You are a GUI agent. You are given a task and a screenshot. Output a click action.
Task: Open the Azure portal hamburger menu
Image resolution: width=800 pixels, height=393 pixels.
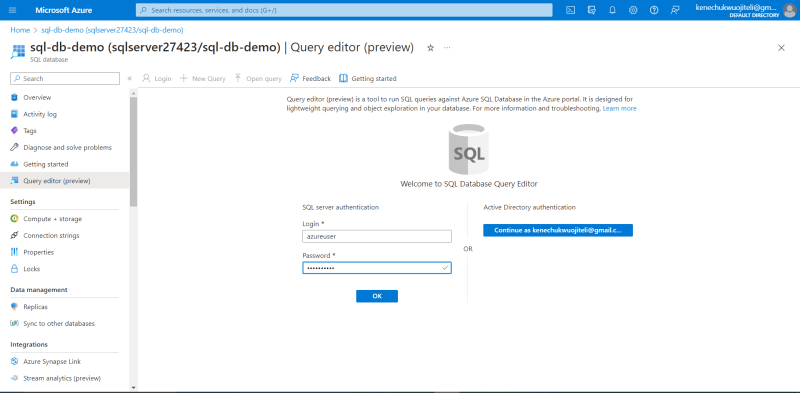pyautogui.click(x=13, y=10)
